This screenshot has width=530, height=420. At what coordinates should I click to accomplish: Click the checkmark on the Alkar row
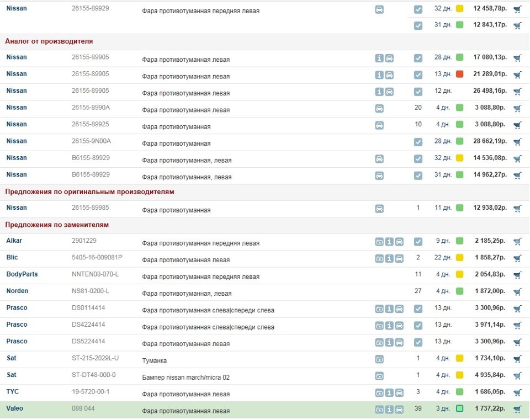coord(418,242)
